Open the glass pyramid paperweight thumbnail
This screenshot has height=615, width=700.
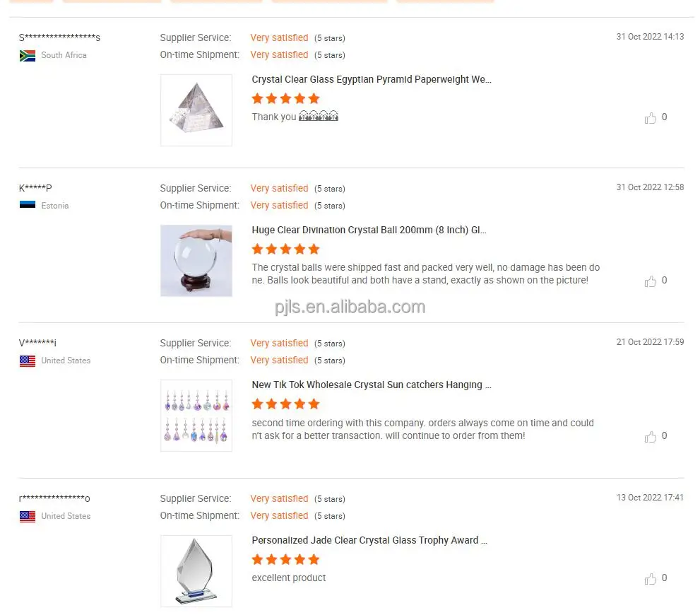196,110
